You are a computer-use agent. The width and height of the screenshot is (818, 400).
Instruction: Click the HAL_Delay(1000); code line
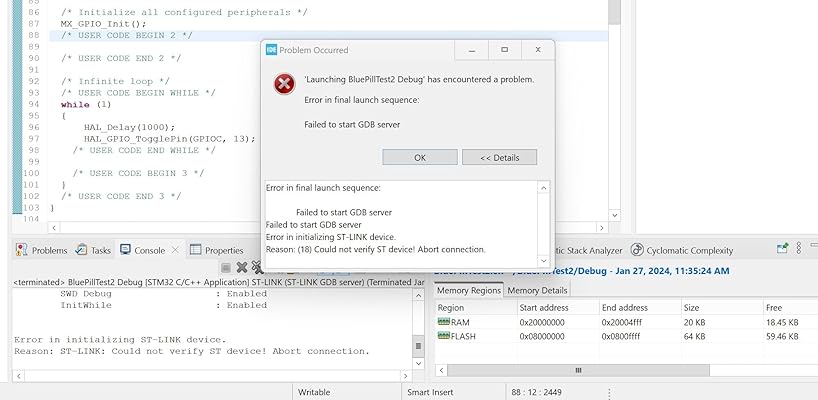(x=129, y=127)
